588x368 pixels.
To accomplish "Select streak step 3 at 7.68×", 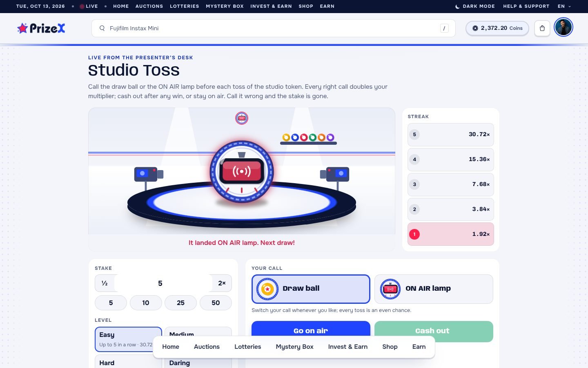I will click(x=451, y=184).
